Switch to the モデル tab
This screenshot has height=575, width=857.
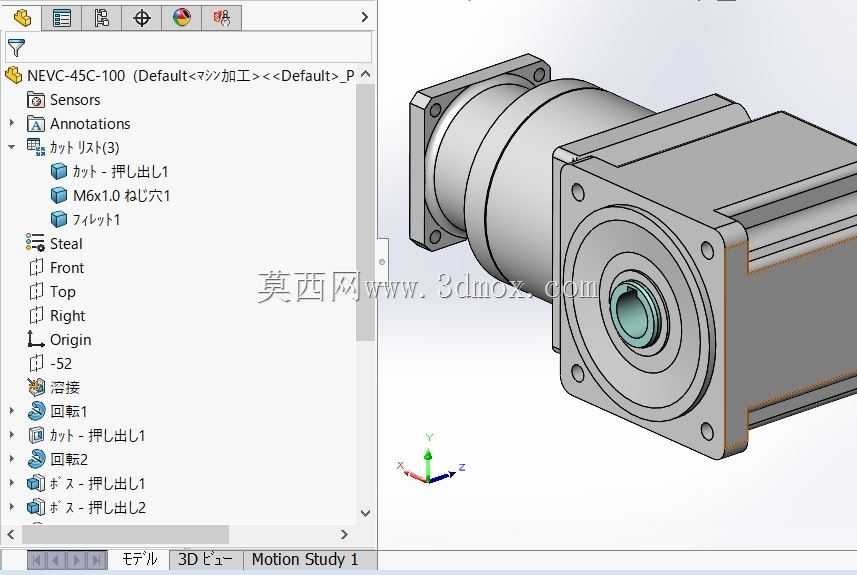[139, 559]
